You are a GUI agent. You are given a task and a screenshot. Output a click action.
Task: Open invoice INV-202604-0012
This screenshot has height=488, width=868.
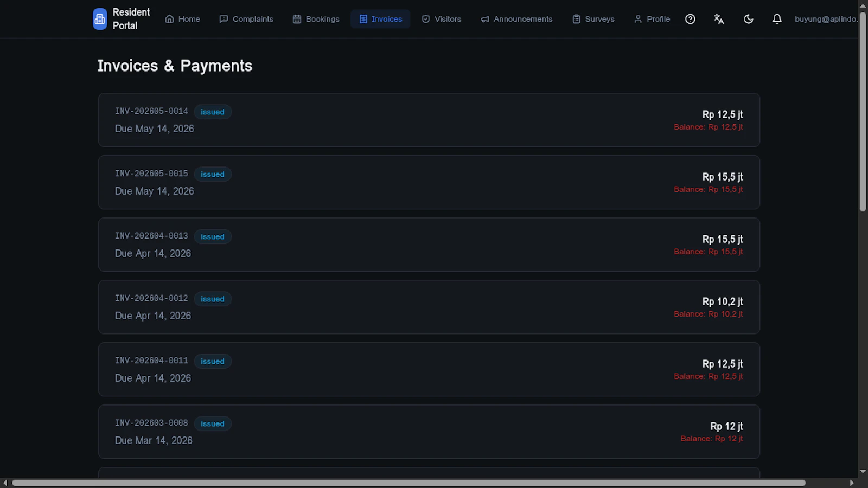(429, 307)
